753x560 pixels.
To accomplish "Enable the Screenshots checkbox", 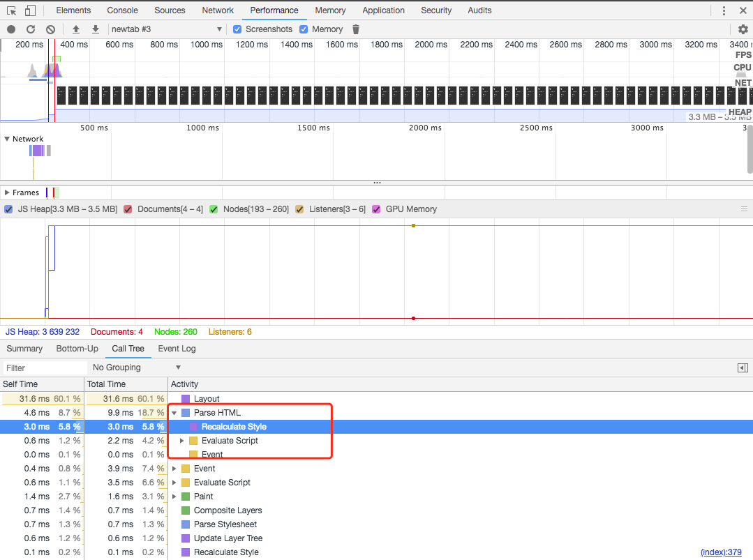I will coord(237,29).
